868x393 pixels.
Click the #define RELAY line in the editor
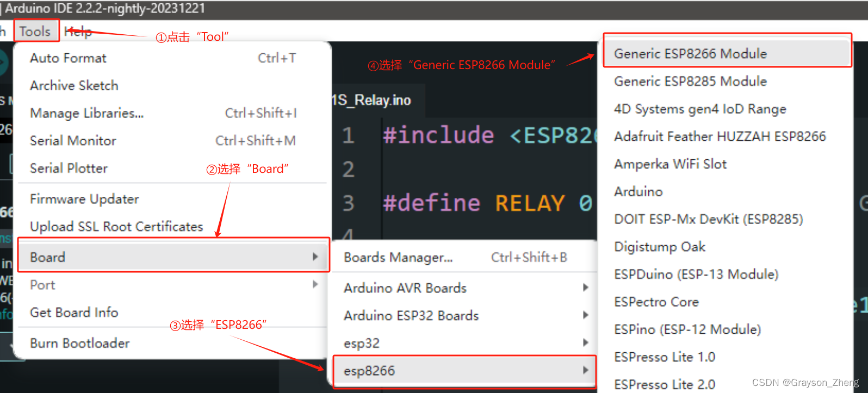click(488, 203)
